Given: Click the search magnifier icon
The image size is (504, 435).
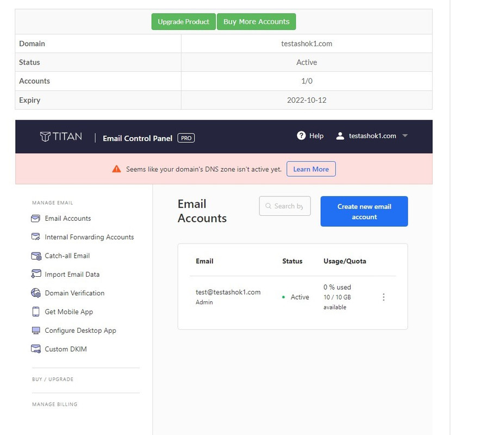Looking at the screenshot, I should 268,206.
